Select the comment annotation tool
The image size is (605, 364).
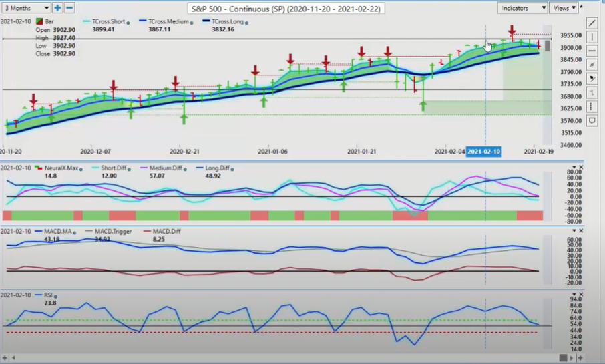(x=592, y=121)
